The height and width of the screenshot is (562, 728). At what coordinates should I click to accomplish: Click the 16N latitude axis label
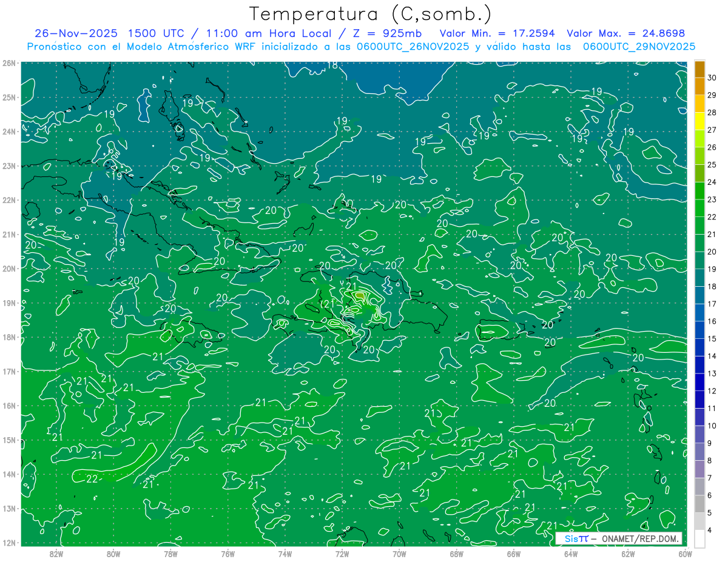click(x=8, y=406)
